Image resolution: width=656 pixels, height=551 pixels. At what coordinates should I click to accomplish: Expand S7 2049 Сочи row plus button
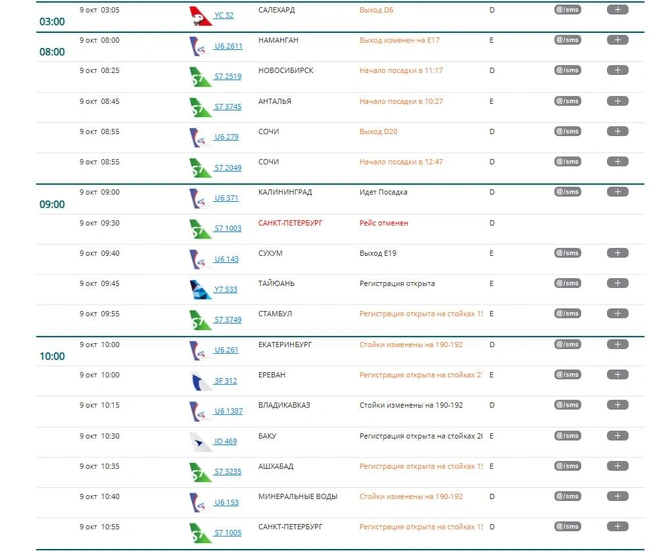coord(618,161)
